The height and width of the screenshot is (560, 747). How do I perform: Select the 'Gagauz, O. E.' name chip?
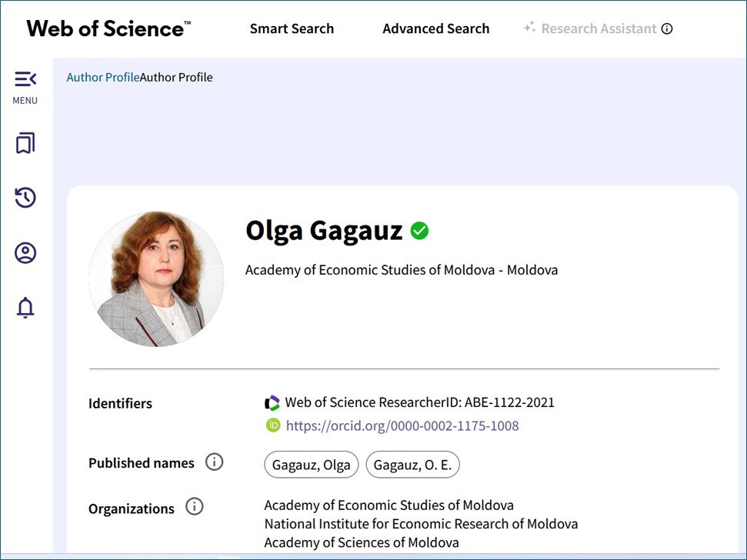click(412, 465)
